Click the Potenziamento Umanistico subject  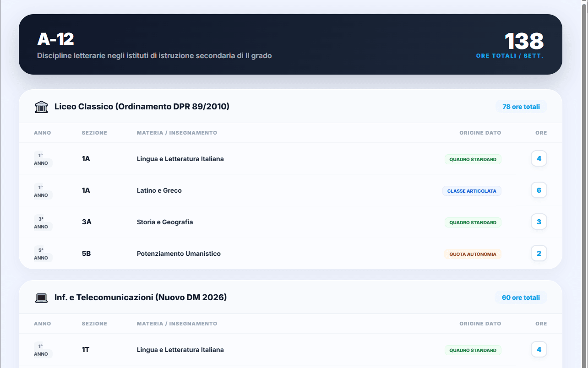[x=179, y=254]
